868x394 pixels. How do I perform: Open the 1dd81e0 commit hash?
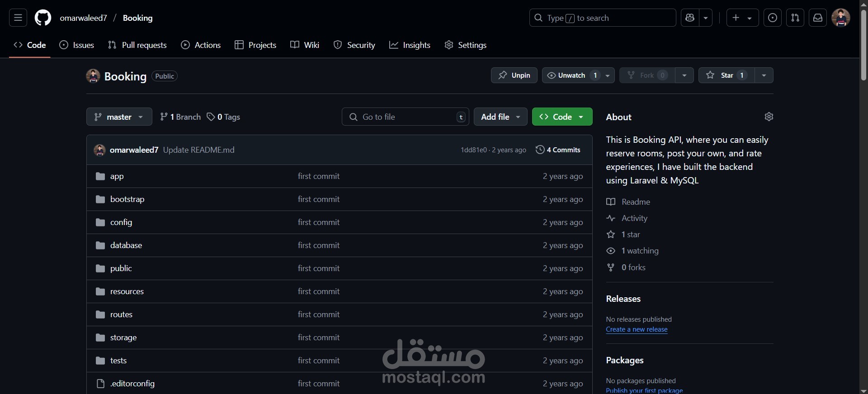coord(473,150)
